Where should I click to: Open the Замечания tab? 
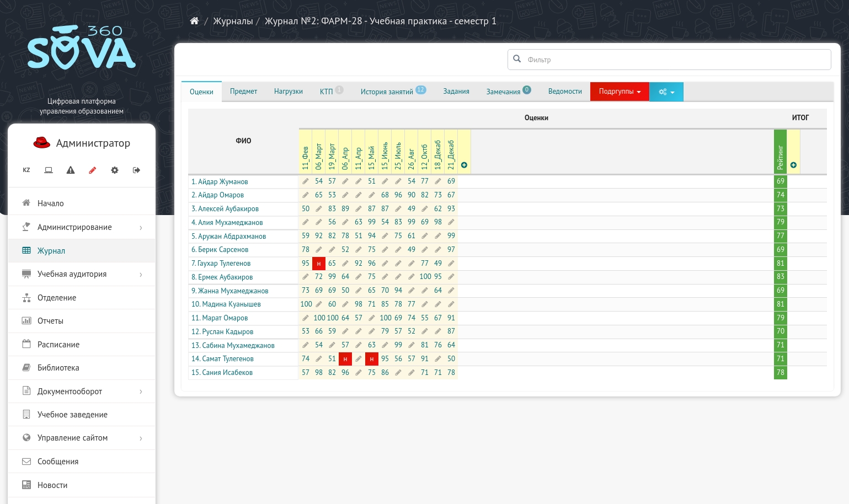tap(508, 92)
